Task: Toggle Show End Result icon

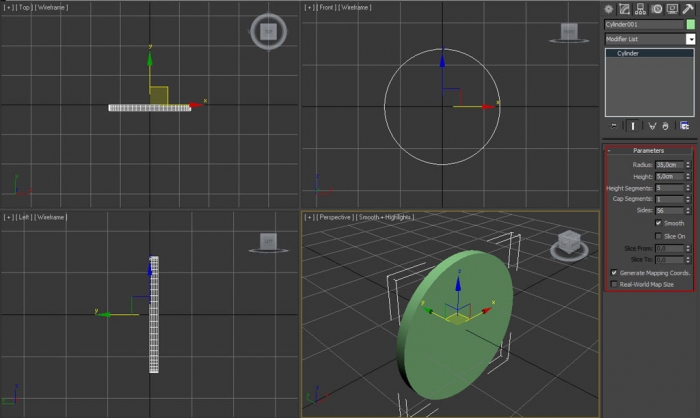Action: coord(633,126)
